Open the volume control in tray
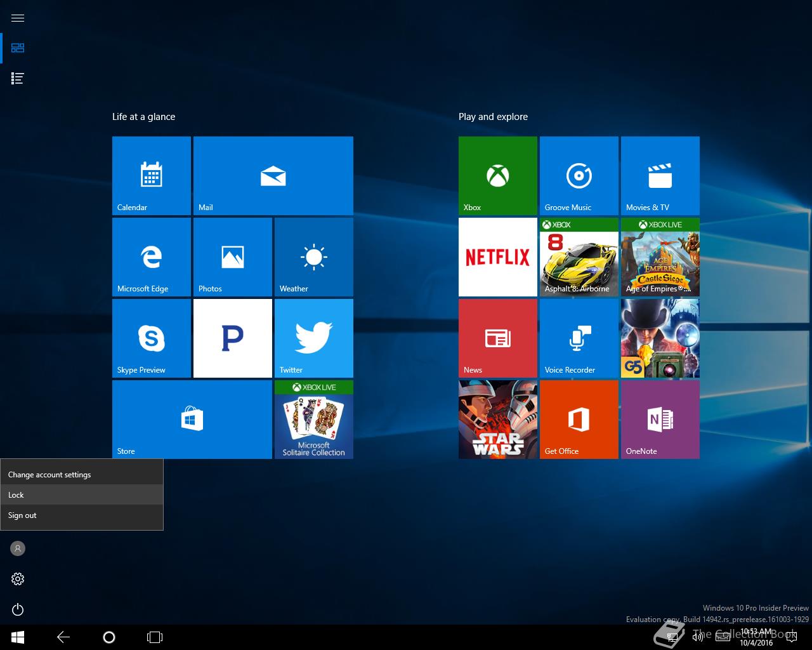812x650 pixels. [698, 637]
